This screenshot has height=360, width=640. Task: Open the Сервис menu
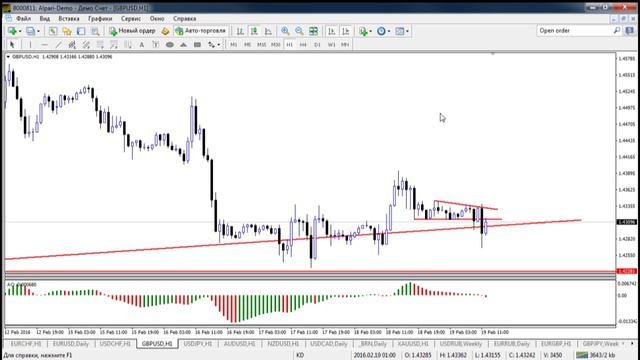point(131,18)
